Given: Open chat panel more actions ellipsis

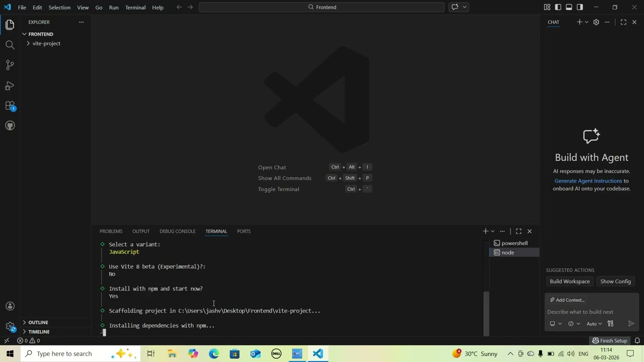Looking at the screenshot, I should click(x=607, y=22).
